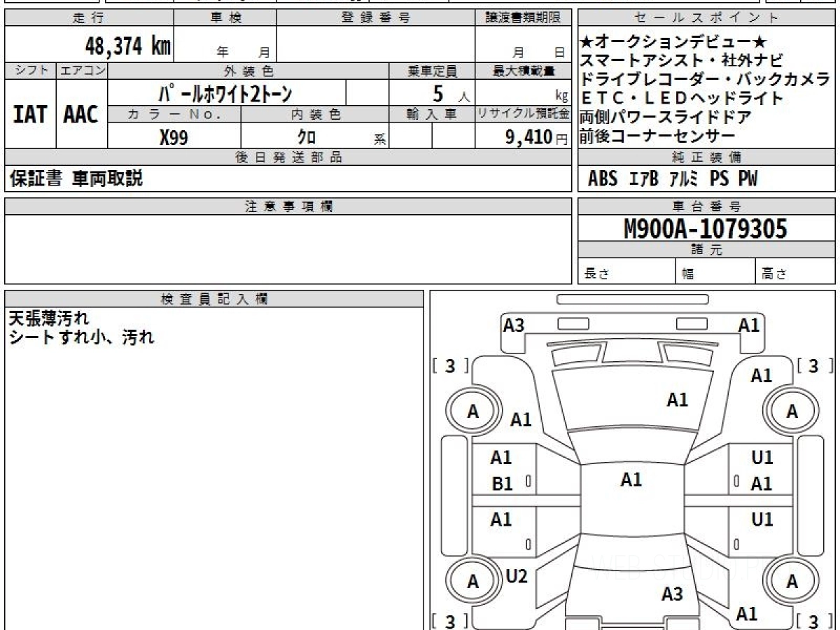Screen dimensions: 840x630
Task: Select the 前後コーナーセンサー line
Action: click(658, 136)
